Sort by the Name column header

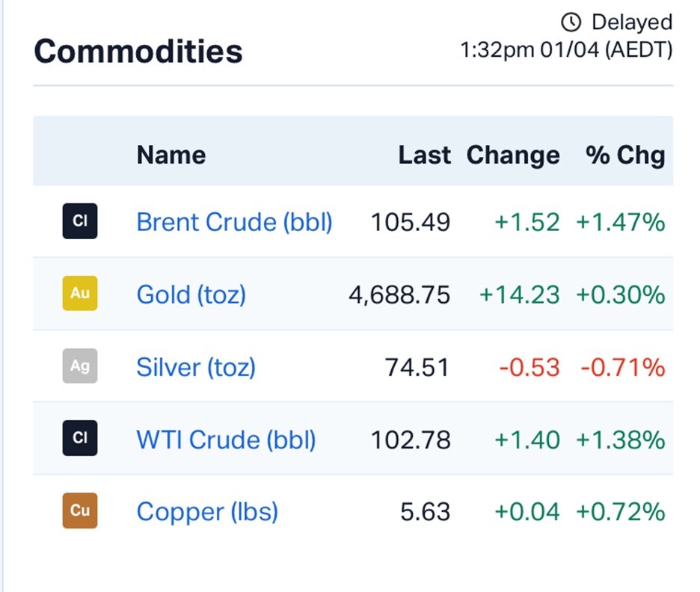171,155
